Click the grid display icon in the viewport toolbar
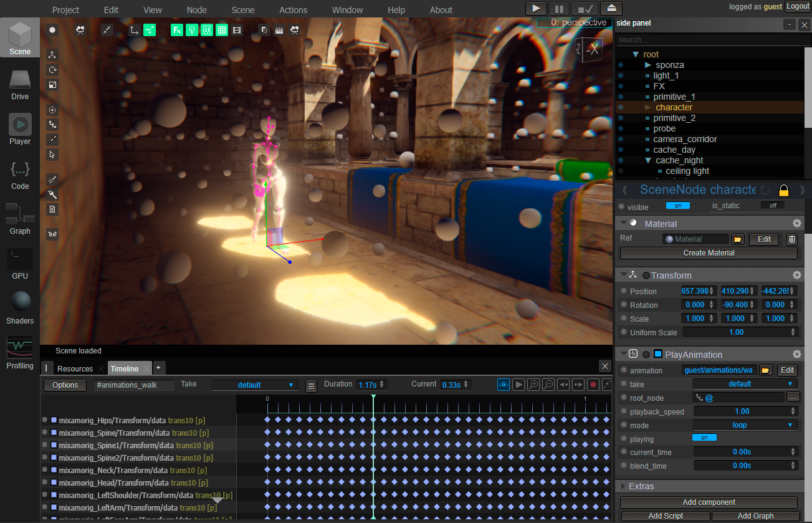 [x=221, y=29]
